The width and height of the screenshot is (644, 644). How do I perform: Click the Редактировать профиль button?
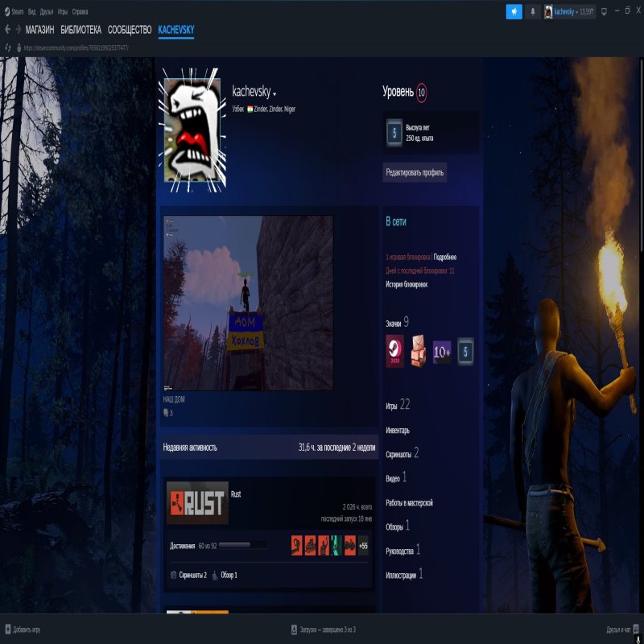tap(415, 172)
